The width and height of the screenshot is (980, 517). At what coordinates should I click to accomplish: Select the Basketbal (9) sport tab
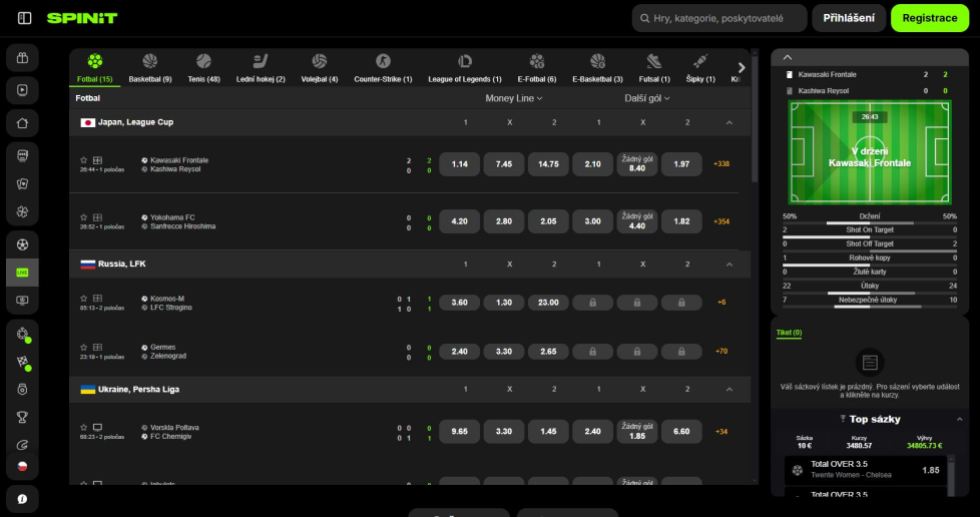(150, 68)
